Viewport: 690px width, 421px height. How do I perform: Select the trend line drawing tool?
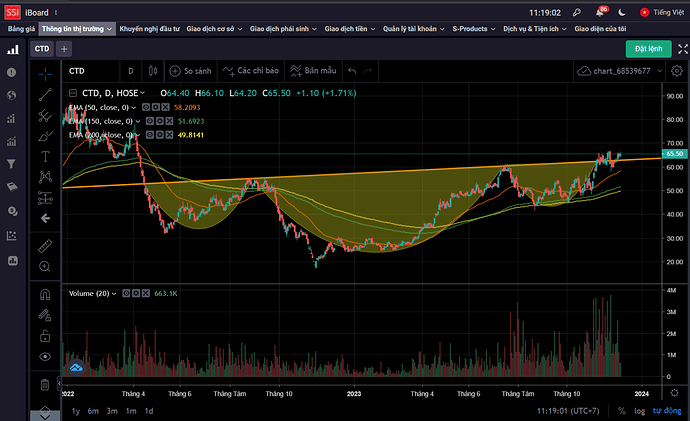45,95
